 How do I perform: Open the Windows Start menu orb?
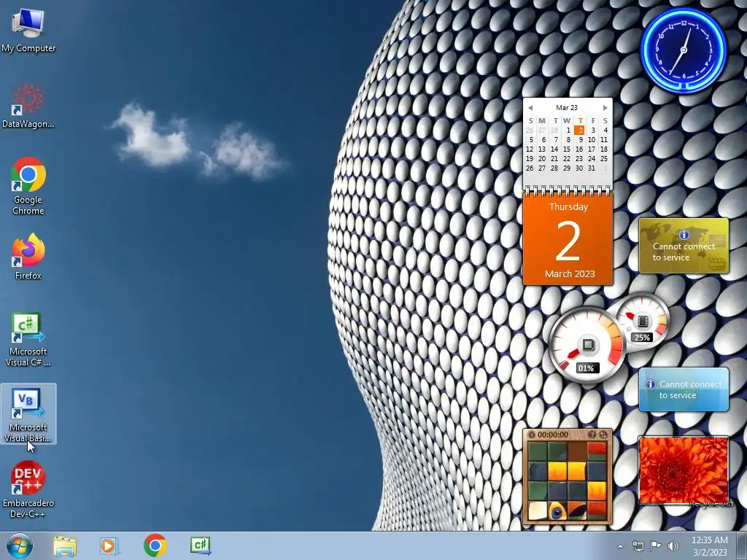[19, 545]
